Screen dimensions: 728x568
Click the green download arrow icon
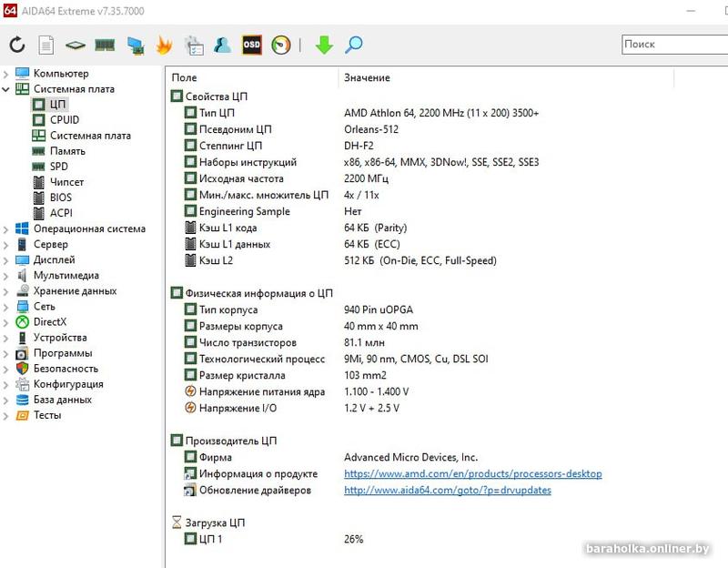click(324, 45)
